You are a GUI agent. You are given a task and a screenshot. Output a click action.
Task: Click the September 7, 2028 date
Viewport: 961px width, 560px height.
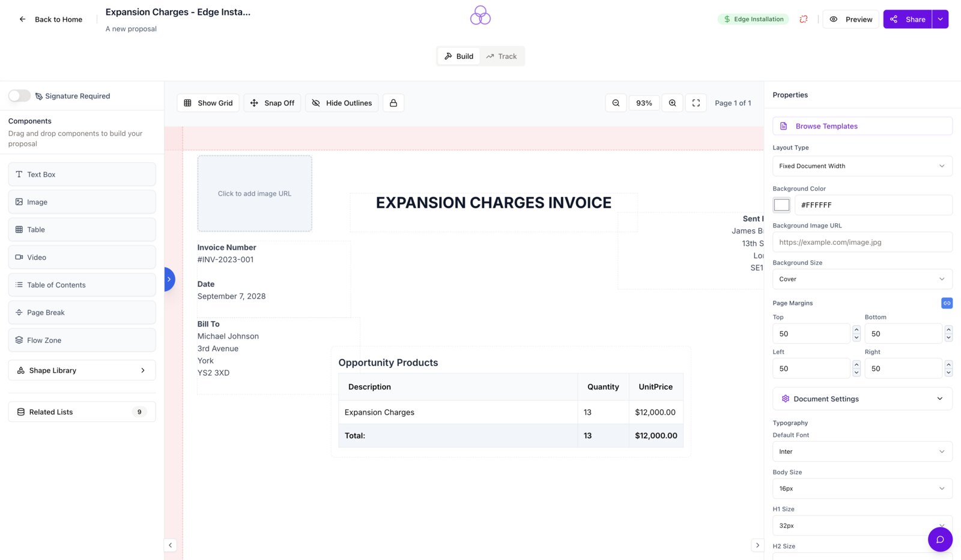pyautogui.click(x=232, y=297)
